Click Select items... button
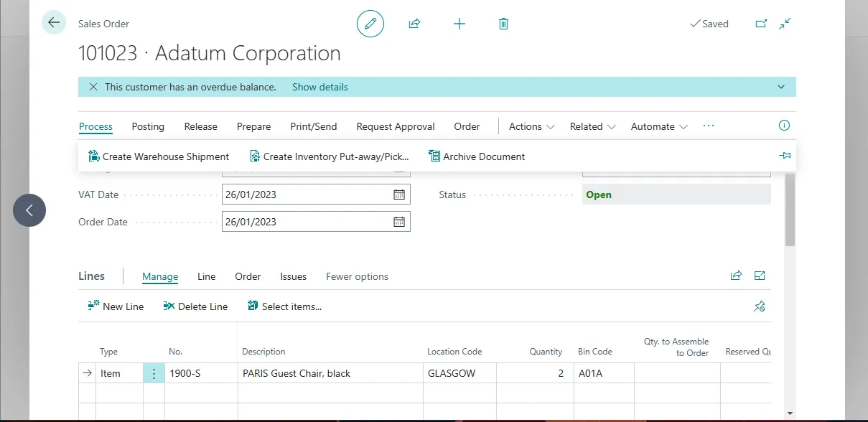The height and width of the screenshot is (422, 868). tap(284, 306)
